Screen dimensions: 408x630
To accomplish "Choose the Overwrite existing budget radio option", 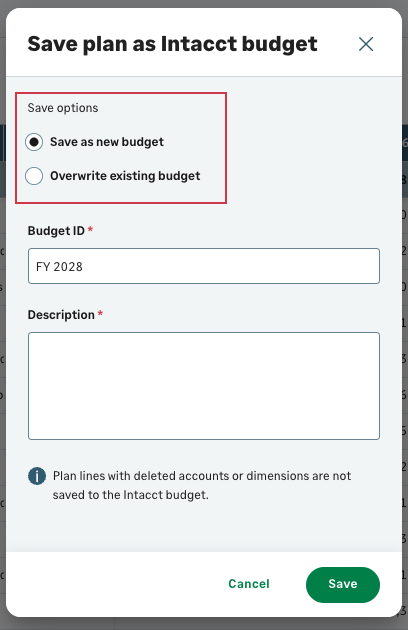I will tap(34, 176).
